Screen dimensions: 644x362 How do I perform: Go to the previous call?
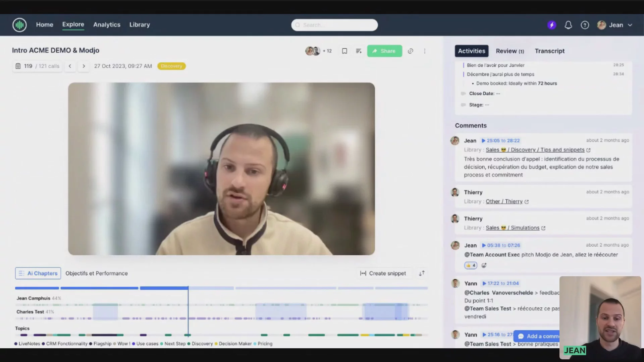[70, 66]
